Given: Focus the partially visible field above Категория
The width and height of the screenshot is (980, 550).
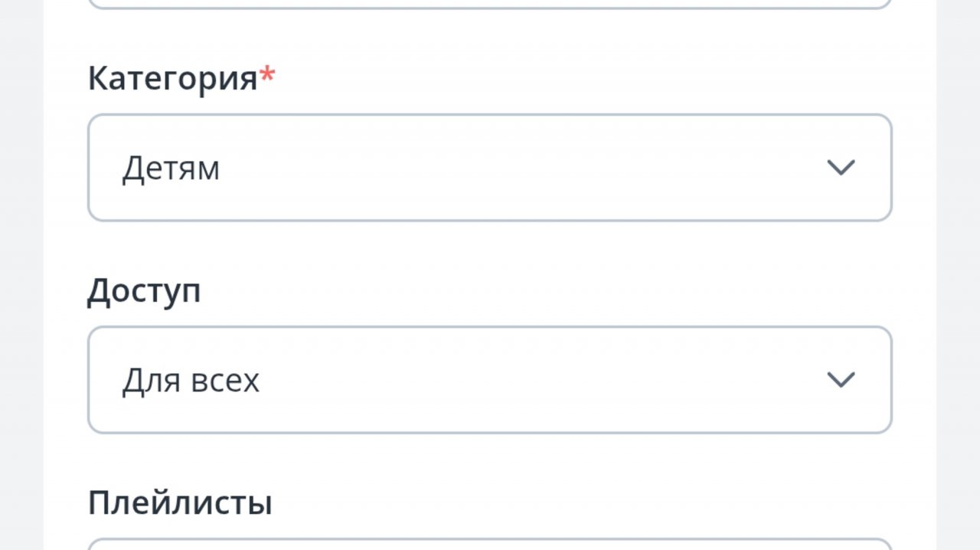Looking at the screenshot, I should pyautogui.click(x=490, y=4).
